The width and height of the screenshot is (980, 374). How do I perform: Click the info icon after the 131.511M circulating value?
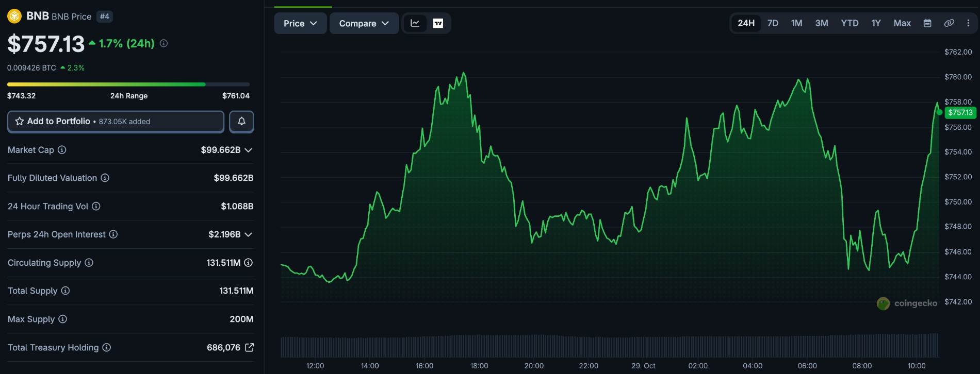coord(249,263)
